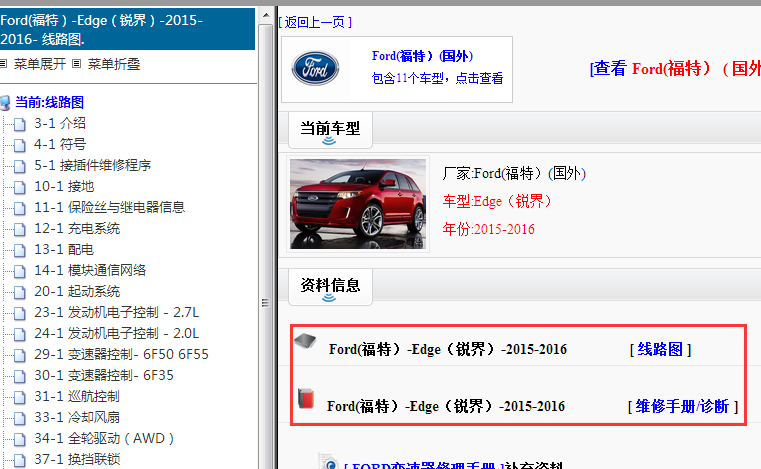
Task: Click the left panel scrollbar up arrow
Action: click(x=265, y=16)
